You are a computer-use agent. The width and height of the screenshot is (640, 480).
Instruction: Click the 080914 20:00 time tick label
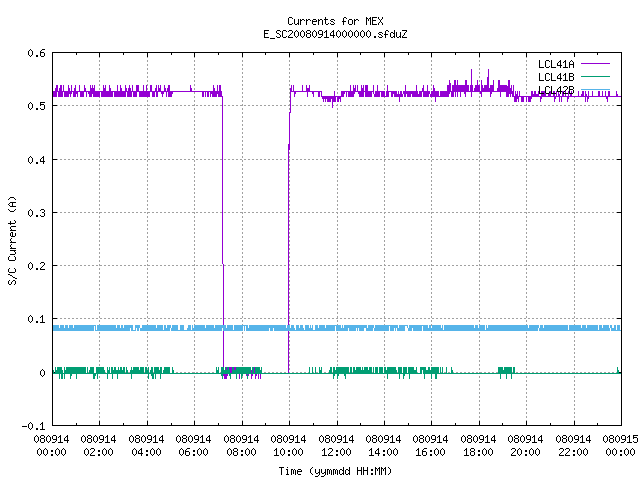point(525,445)
